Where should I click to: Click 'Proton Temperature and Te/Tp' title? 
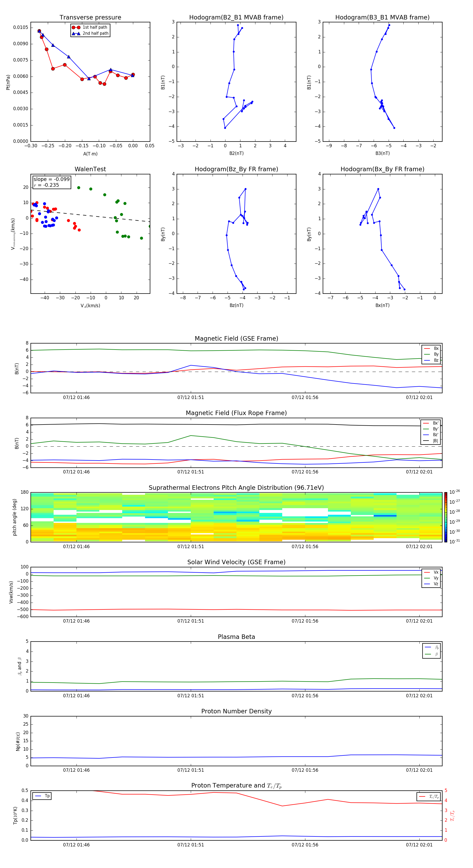(236, 786)
